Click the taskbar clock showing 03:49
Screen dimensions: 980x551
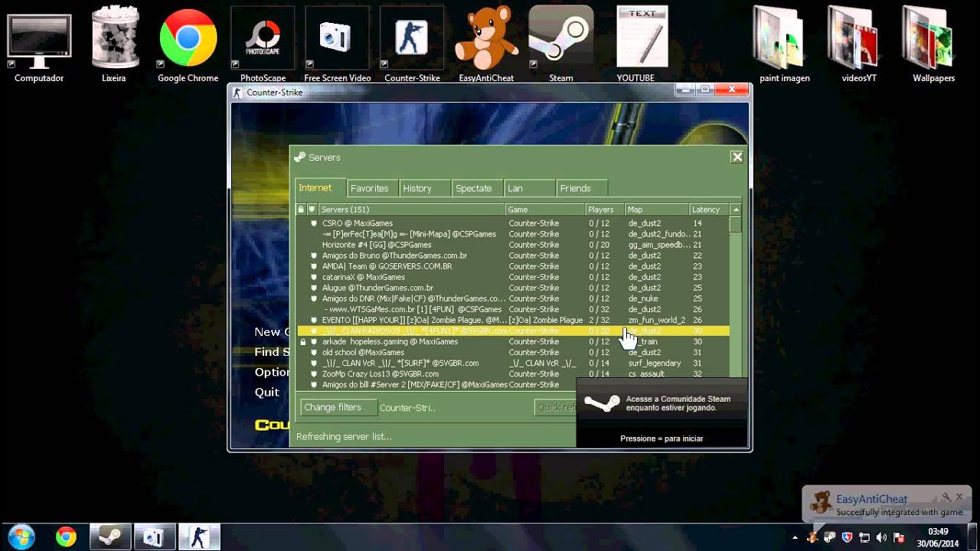click(938, 537)
